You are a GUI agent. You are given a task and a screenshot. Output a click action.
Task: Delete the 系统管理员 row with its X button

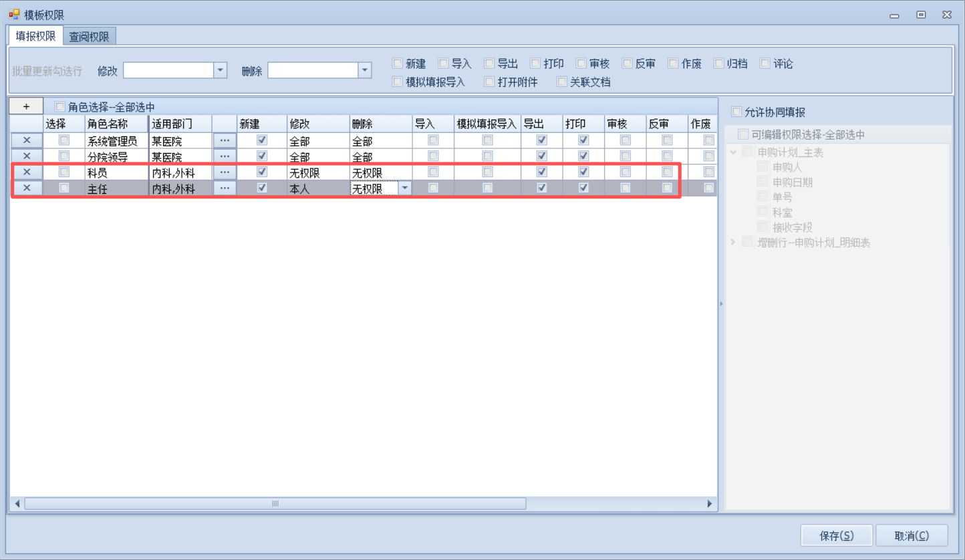pos(27,140)
